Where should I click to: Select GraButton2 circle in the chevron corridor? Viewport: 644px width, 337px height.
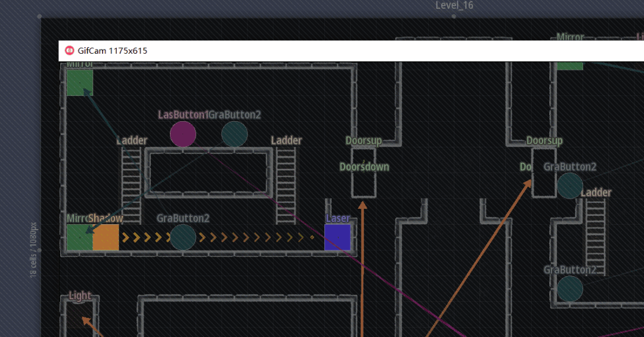[182, 237]
